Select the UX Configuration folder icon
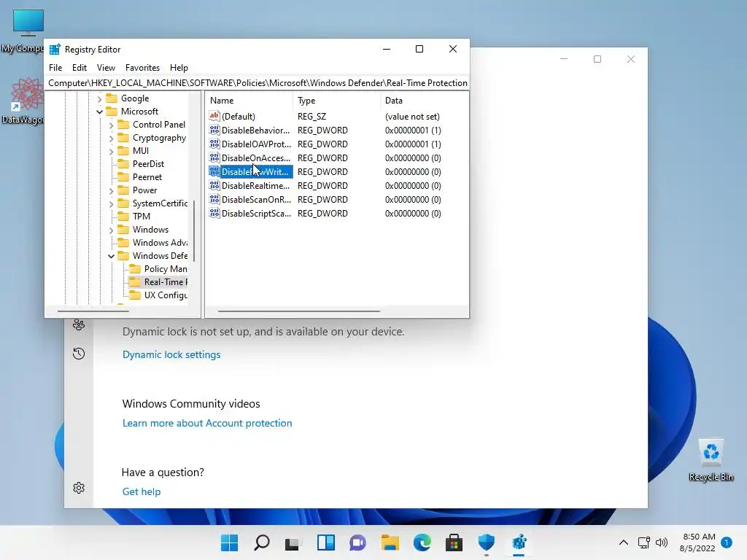747x560 pixels. [x=135, y=295]
